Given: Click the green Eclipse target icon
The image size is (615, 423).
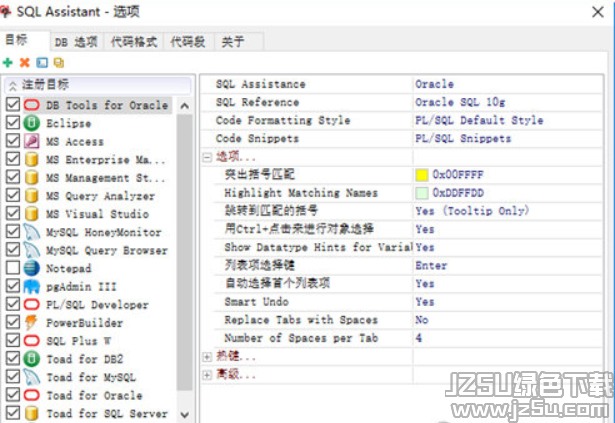Looking at the screenshot, I should coord(32,123).
